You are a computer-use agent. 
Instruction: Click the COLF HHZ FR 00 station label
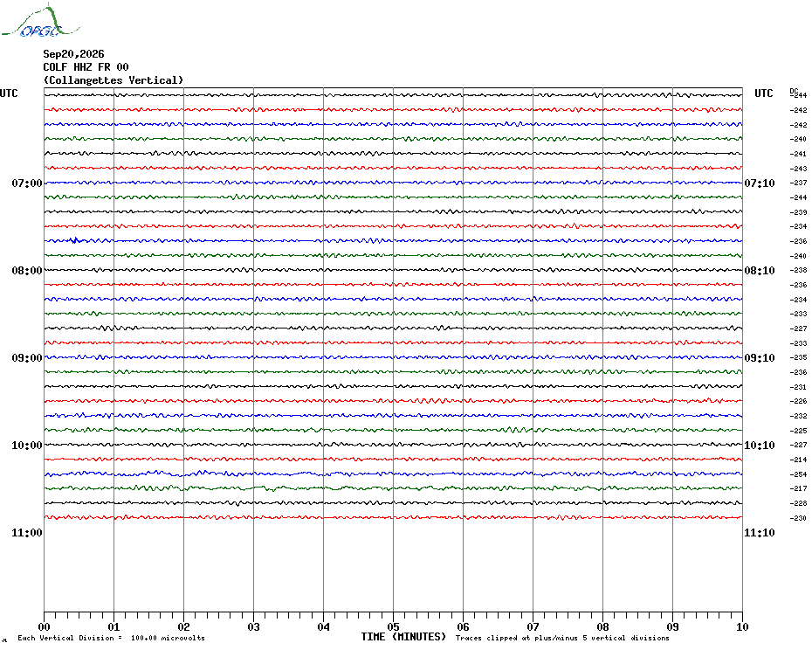click(x=86, y=67)
